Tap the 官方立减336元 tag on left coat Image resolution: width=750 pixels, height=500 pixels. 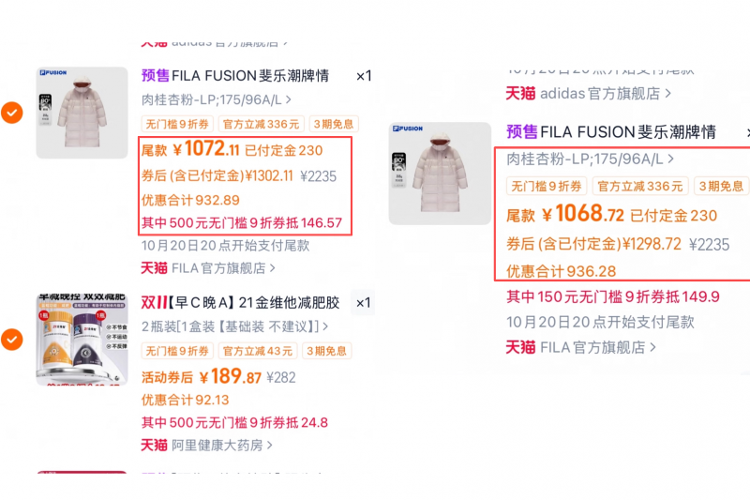[x=261, y=124]
